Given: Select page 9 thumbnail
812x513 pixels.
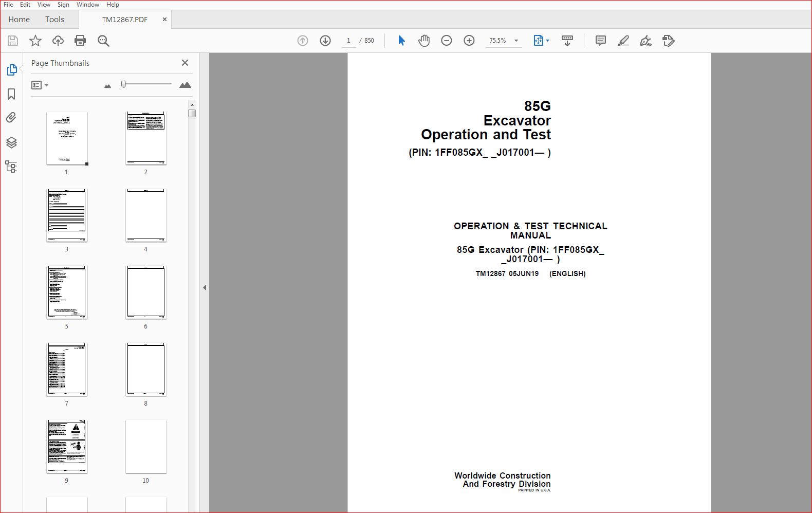Looking at the screenshot, I should tap(67, 447).
